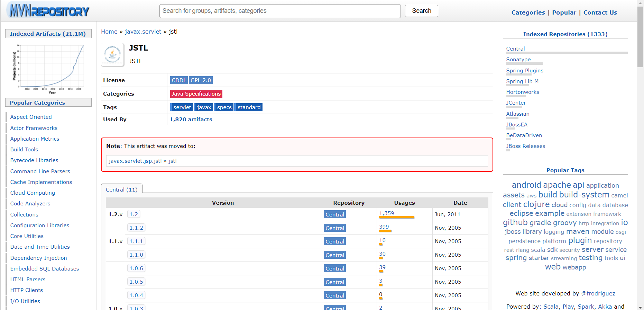Screen dimensions: 644x310
Task: Open the javax.servlet breadcrumb link
Action: tap(143, 32)
